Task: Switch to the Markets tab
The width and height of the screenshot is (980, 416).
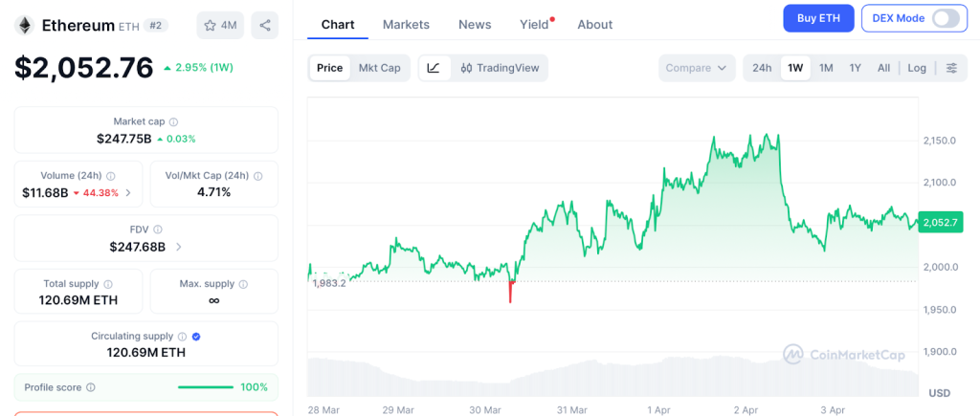Action: (406, 24)
